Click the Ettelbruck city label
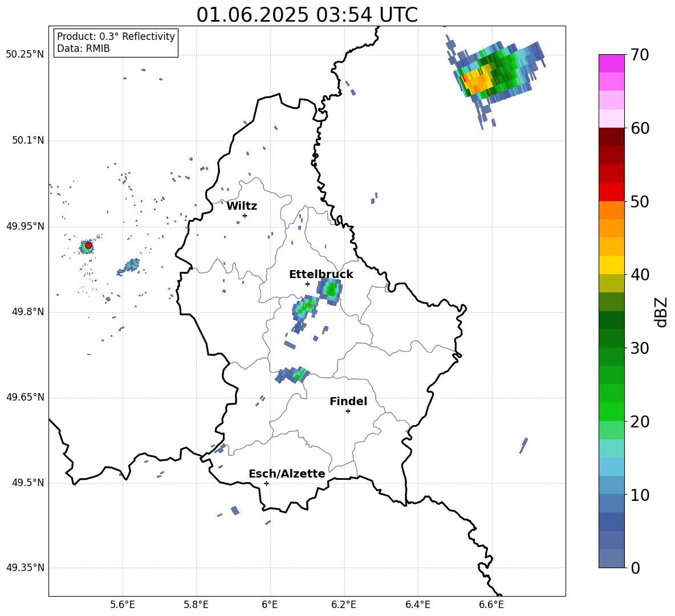This screenshot has height=616, width=675. click(321, 275)
